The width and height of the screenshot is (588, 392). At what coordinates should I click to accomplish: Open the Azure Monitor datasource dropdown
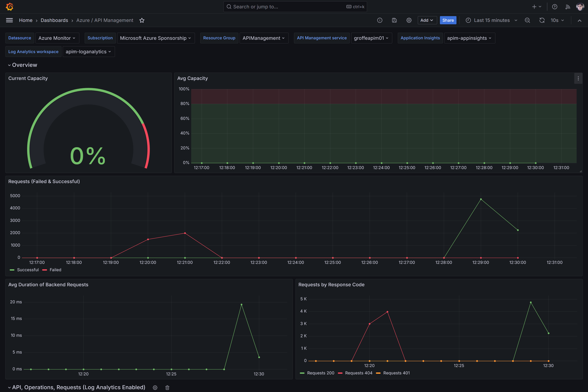tap(57, 38)
